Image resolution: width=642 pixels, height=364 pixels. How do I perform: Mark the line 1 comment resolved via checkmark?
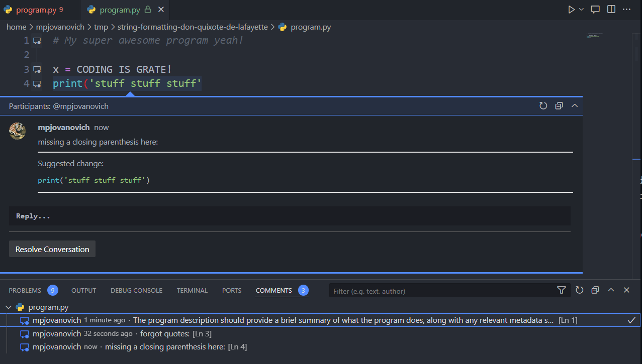pos(631,320)
